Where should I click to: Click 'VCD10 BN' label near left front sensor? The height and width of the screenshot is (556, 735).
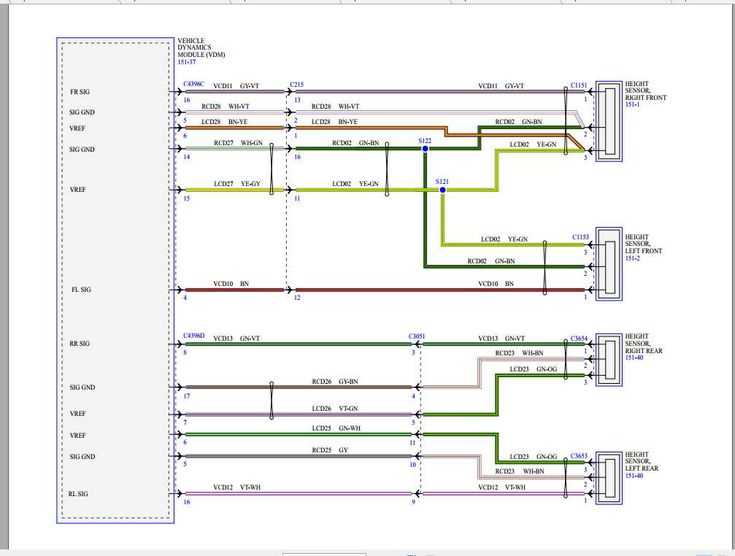point(495,284)
